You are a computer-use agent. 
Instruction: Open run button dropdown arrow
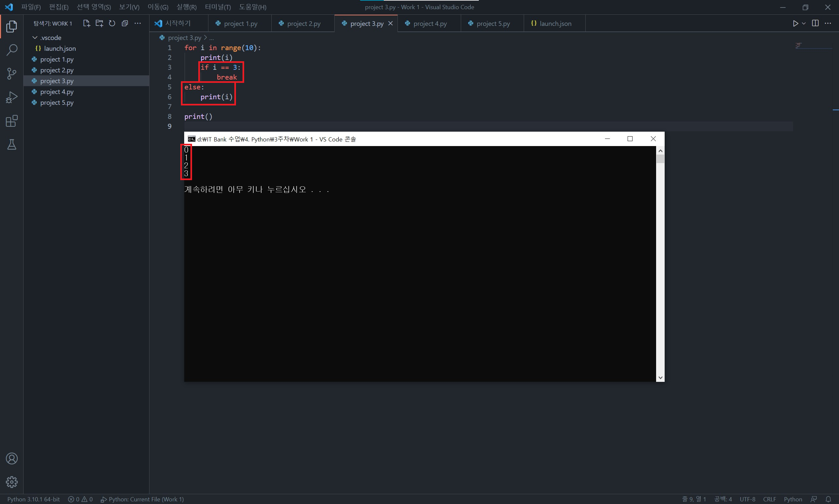(x=804, y=24)
